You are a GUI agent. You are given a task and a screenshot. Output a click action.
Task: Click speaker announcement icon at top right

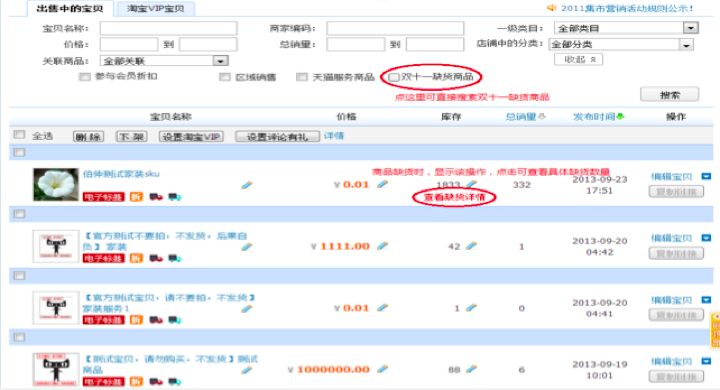tap(551, 8)
